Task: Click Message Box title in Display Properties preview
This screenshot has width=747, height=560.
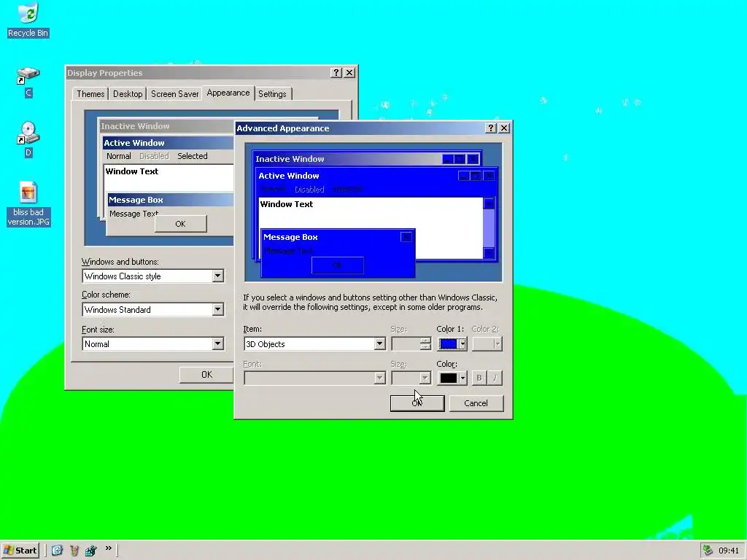Action: (x=136, y=200)
